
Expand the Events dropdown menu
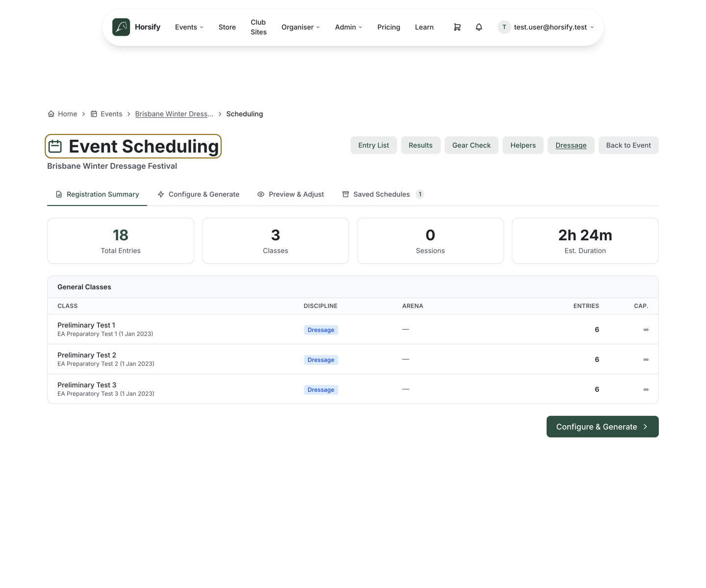(x=189, y=27)
